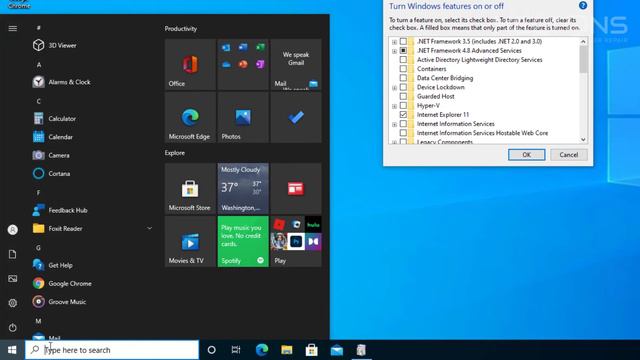Open Pictures from Start sidebar
Image resolution: width=640 pixels, height=360 pixels.
(13, 279)
